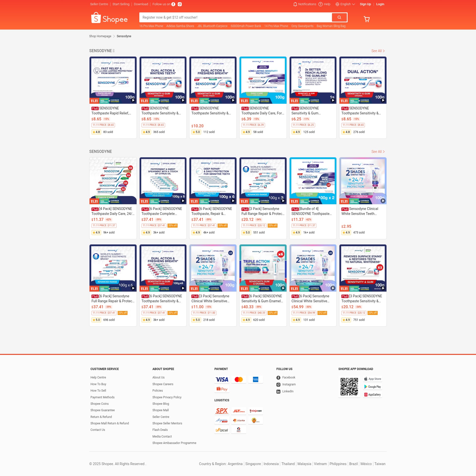476x476 pixels.
Task: Click Sign Up
Action: tap(365, 4)
